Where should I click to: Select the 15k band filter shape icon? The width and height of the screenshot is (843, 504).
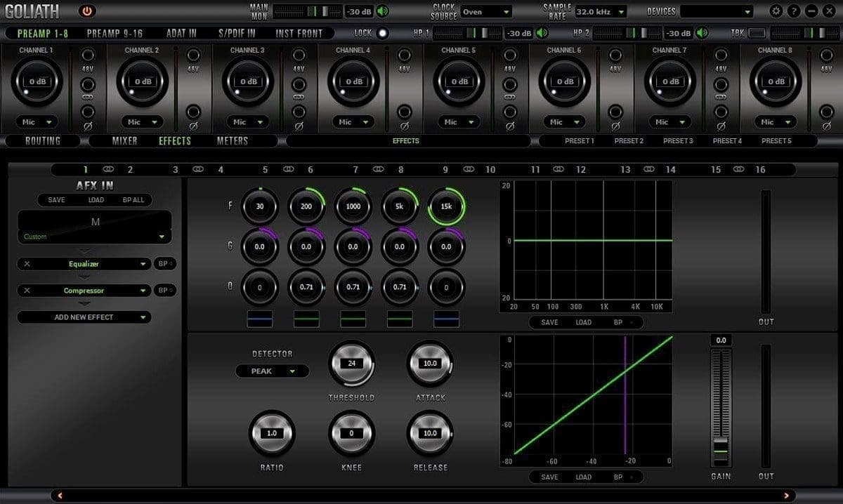click(446, 319)
